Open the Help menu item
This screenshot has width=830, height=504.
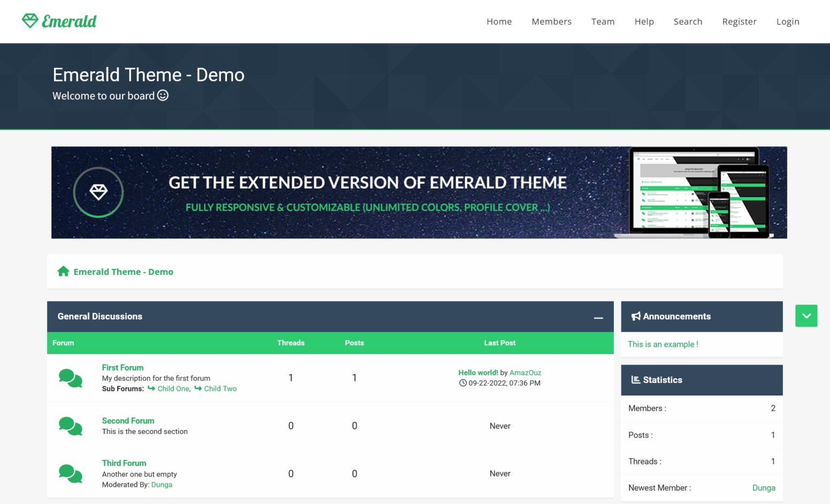tap(644, 22)
